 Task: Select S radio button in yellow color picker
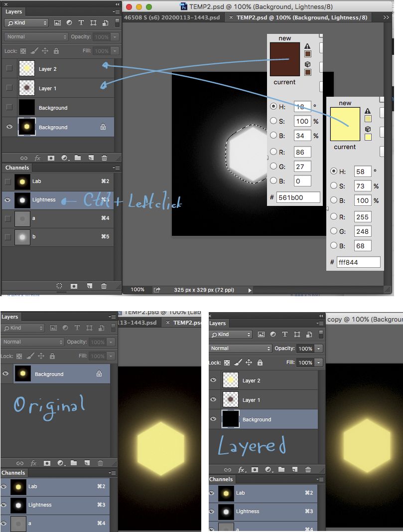334,185
